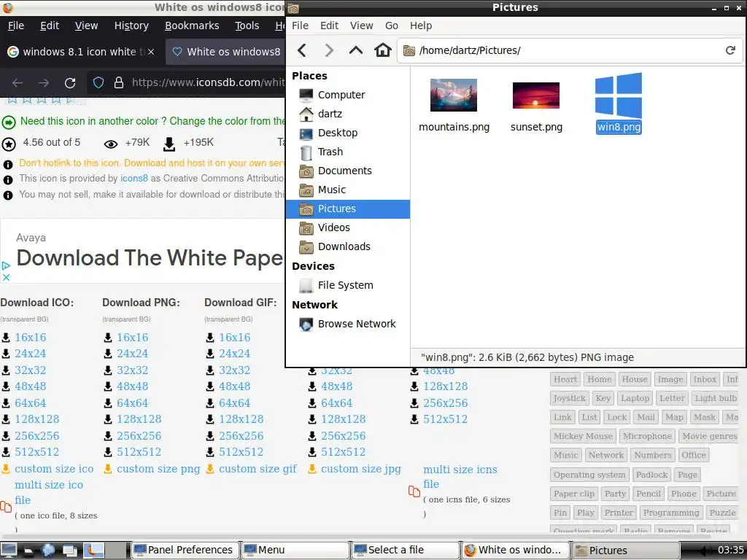Go back in Pictures file manager
Viewport: 747px width, 560px height.
pos(302,50)
